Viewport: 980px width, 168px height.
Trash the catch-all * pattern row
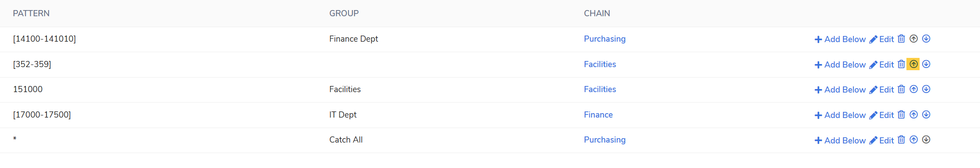901,140
